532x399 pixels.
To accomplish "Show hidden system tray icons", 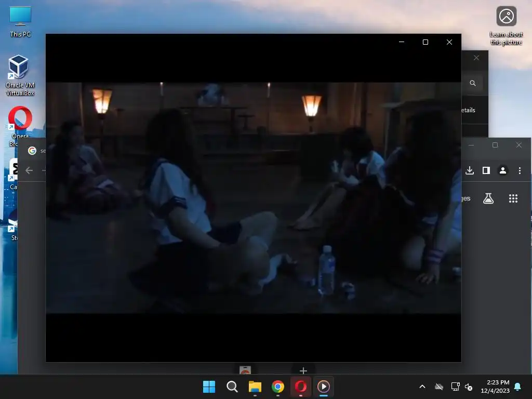I will pyautogui.click(x=422, y=387).
